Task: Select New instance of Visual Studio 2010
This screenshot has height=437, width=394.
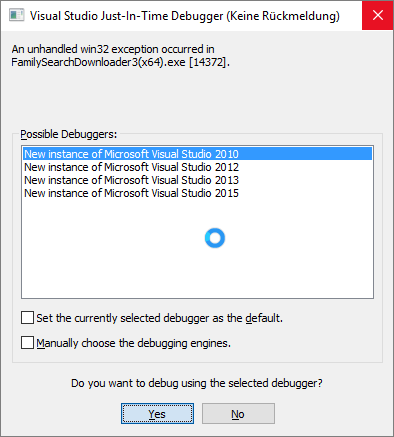Action: (x=198, y=154)
